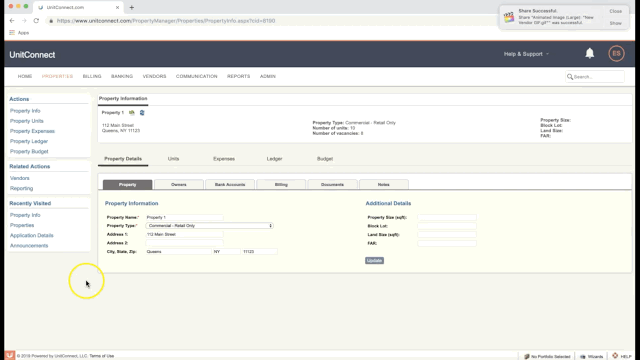Select the Property sub-tab
The image size is (640, 360).
pyautogui.click(x=127, y=184)
